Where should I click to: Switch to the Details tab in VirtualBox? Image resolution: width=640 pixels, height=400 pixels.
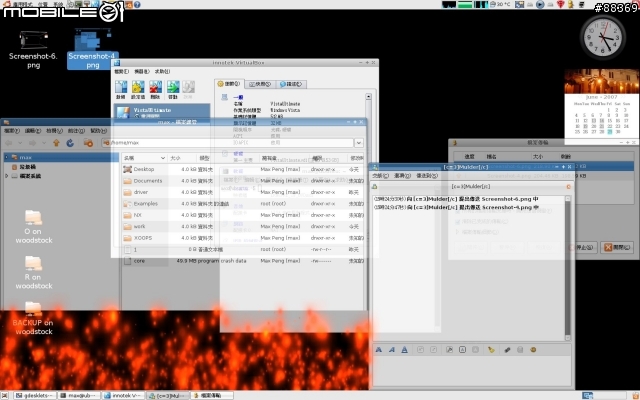[x=229, y=84]
